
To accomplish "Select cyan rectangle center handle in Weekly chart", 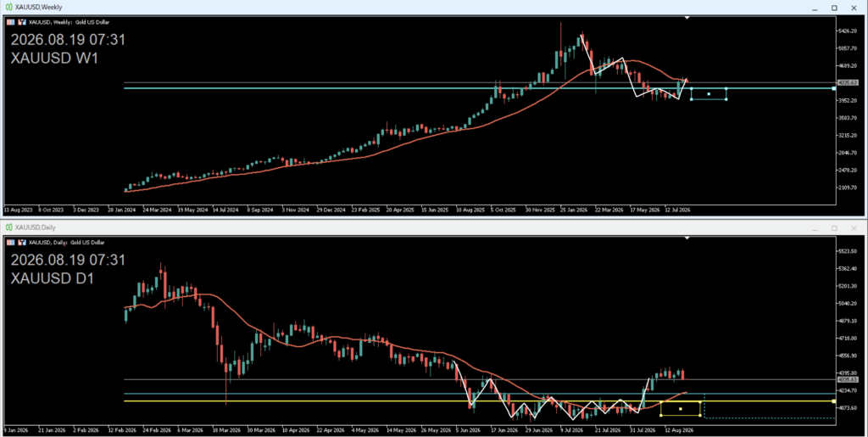I will [709, 93].
